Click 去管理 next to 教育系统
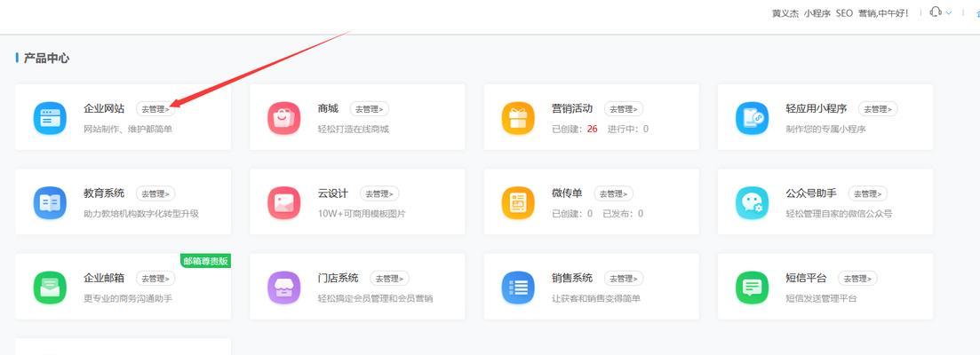 pos(155,194)
